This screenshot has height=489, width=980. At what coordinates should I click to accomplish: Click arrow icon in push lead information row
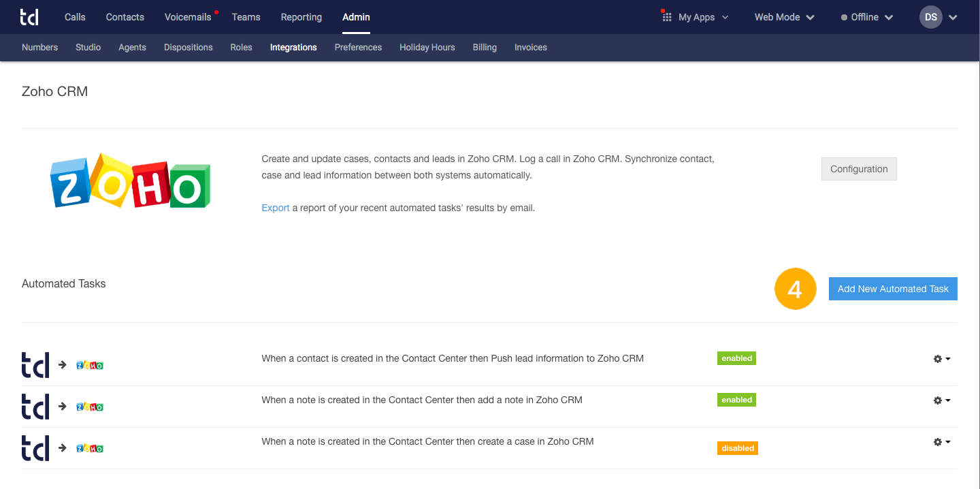[x=62, y=364]
